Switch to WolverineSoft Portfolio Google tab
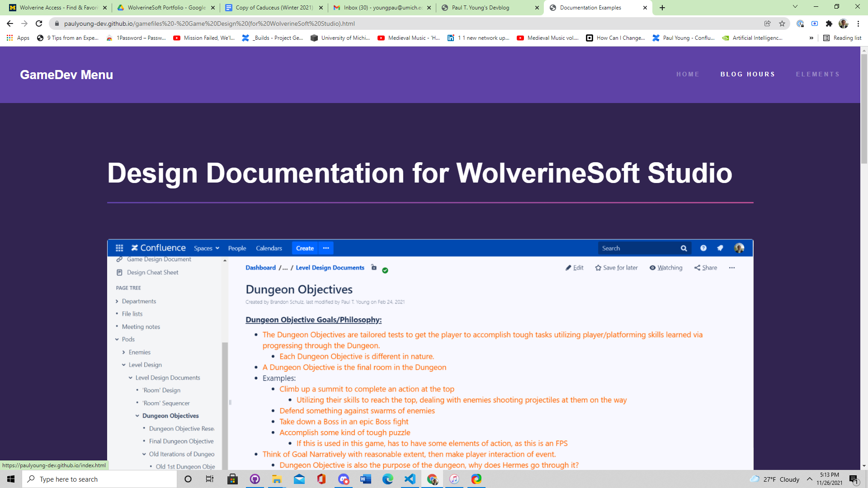This screenshot has height=488, width=868. tap(166, 8)
